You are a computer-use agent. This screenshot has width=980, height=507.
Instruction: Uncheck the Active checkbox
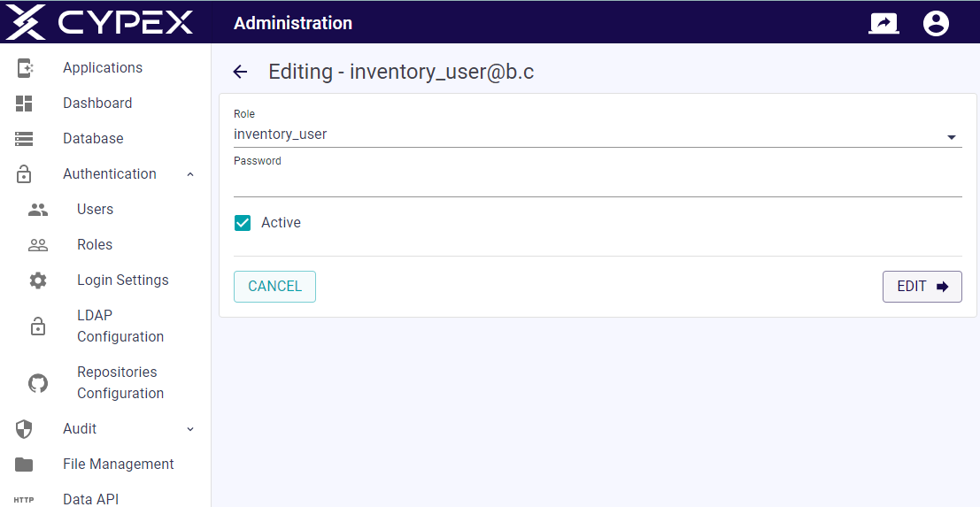[x=243, y=223]
